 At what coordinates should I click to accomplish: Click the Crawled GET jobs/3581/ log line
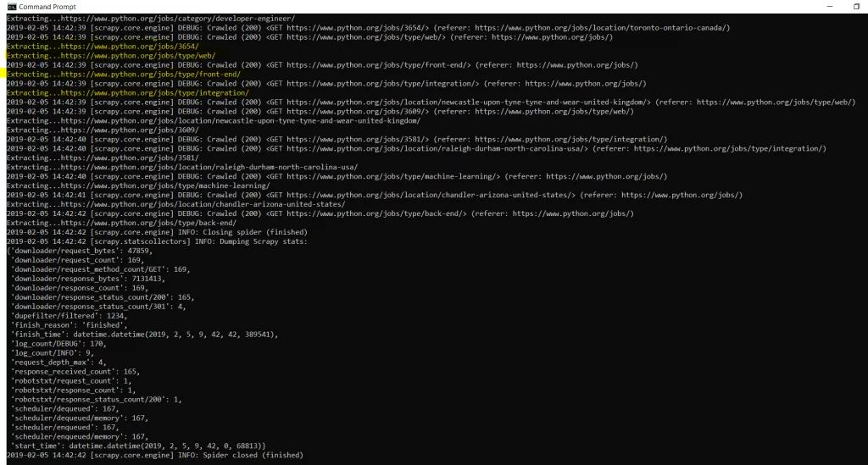(337, 140)
